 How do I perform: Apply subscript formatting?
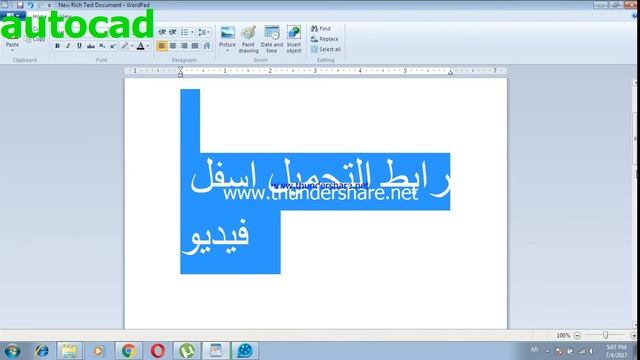point(102,46)
